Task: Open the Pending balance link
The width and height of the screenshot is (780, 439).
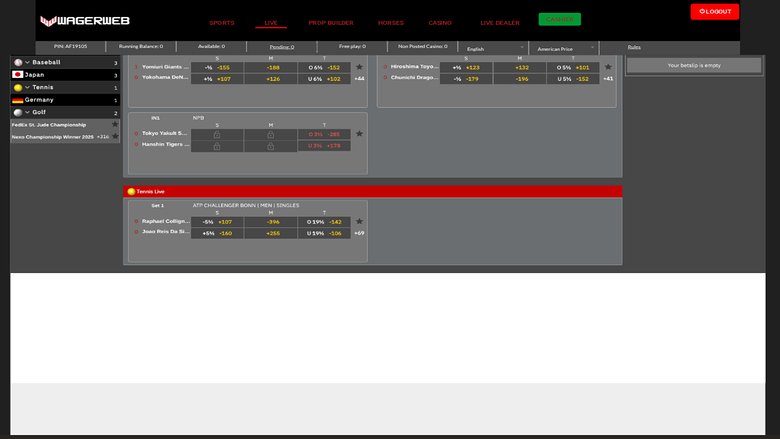Action: point(281,46)
